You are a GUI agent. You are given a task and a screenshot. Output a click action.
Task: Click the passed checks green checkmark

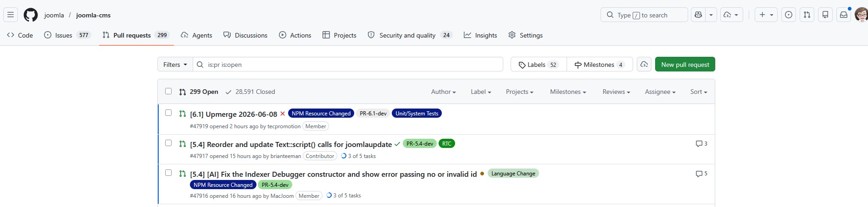click(397, 144)
